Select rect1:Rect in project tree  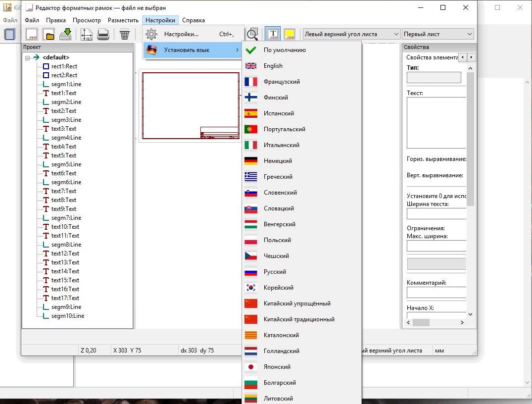pos(64,66)
